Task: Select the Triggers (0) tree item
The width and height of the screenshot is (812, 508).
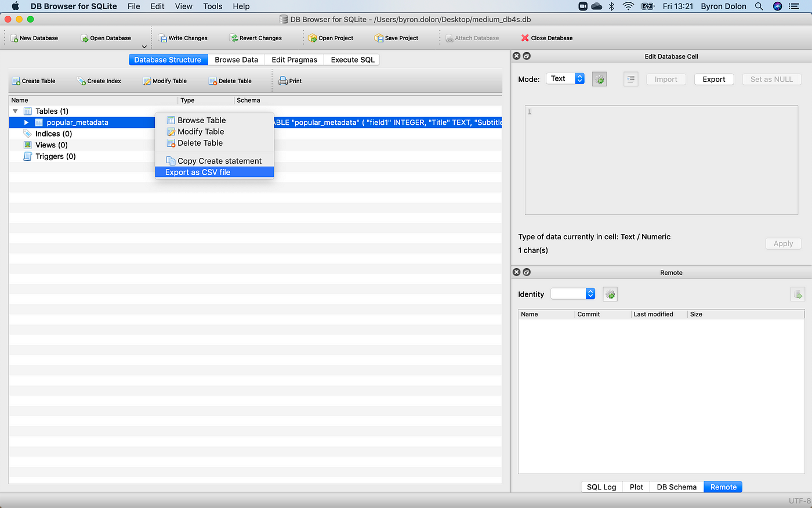Action: [56, 157]
